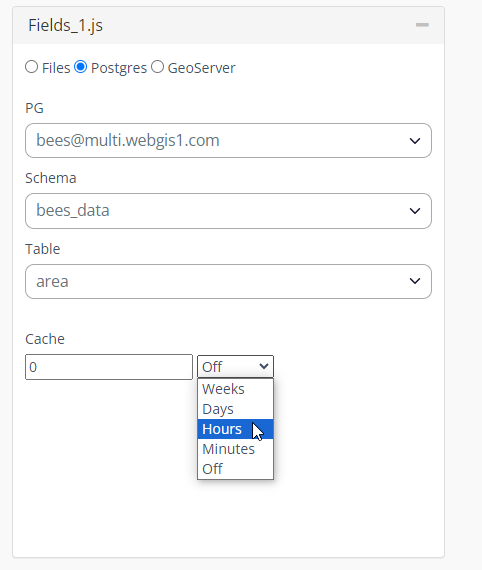Click the cache unit select showing Off

236,366
